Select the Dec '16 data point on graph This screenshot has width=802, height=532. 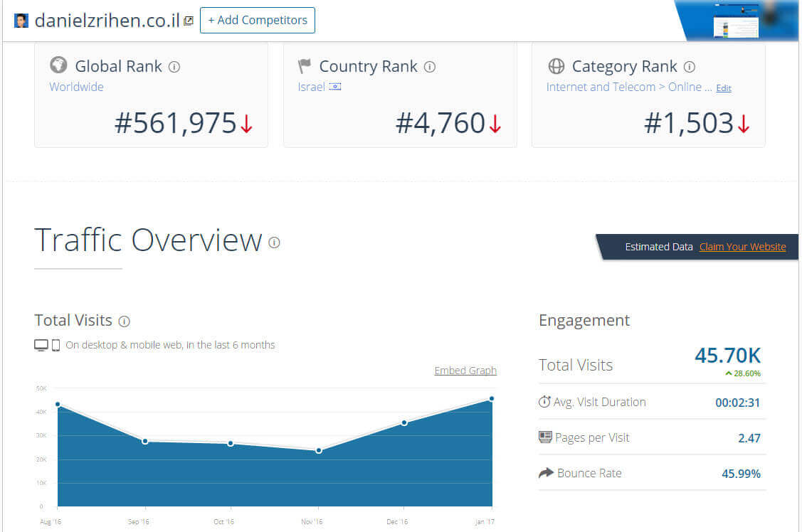point(404,422)
